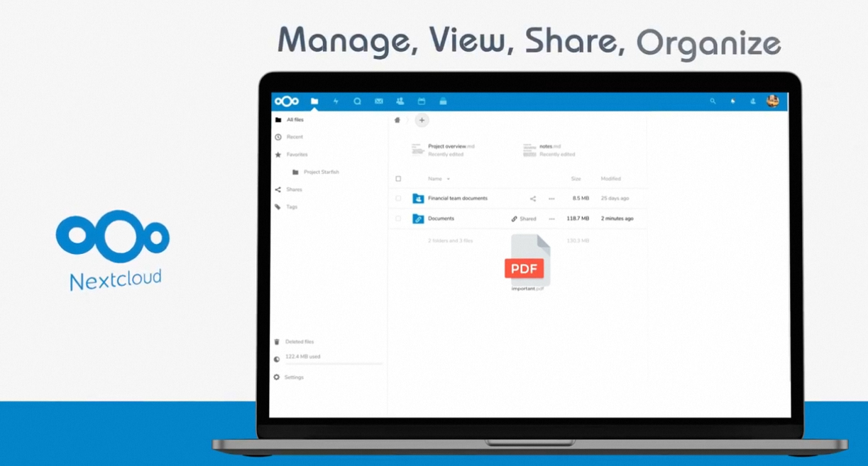Open the Project overview.md recent file
868x466 pixels.
coord(443,150)
